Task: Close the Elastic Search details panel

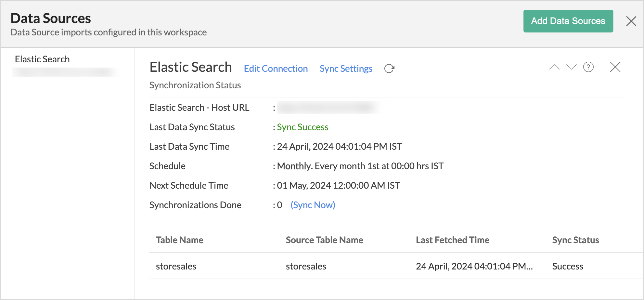Action: (615, 67)
